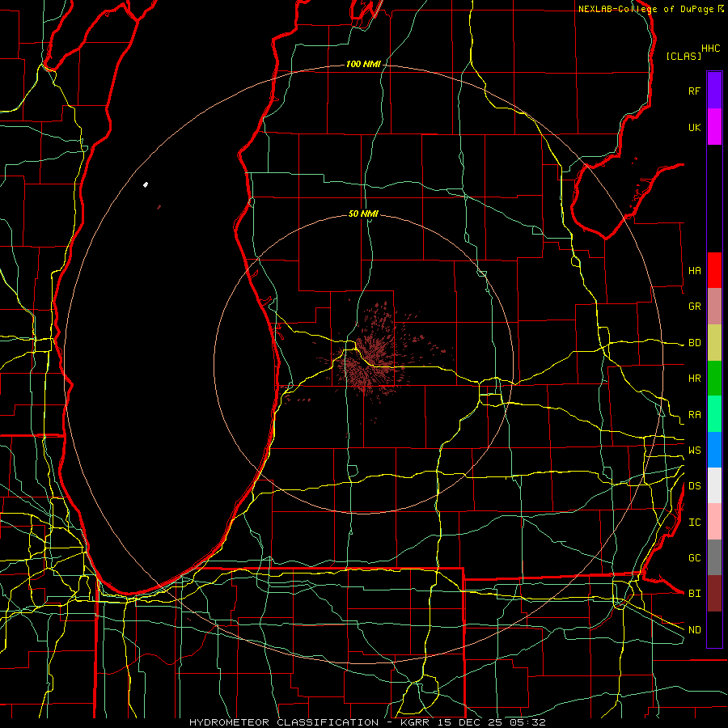Click the IC legend label
728x728 pixels.
[694, 523]
